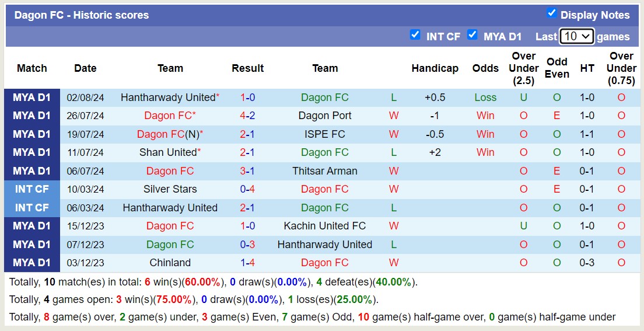Open the Thitsar Arman team page
The height and width of the screenshot is (331, 644).
[325, 171]
